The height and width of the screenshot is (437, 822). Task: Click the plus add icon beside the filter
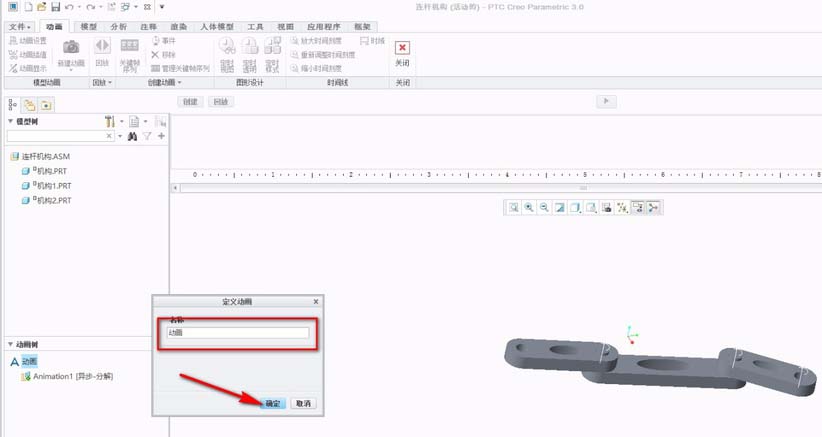pos(161,136)
